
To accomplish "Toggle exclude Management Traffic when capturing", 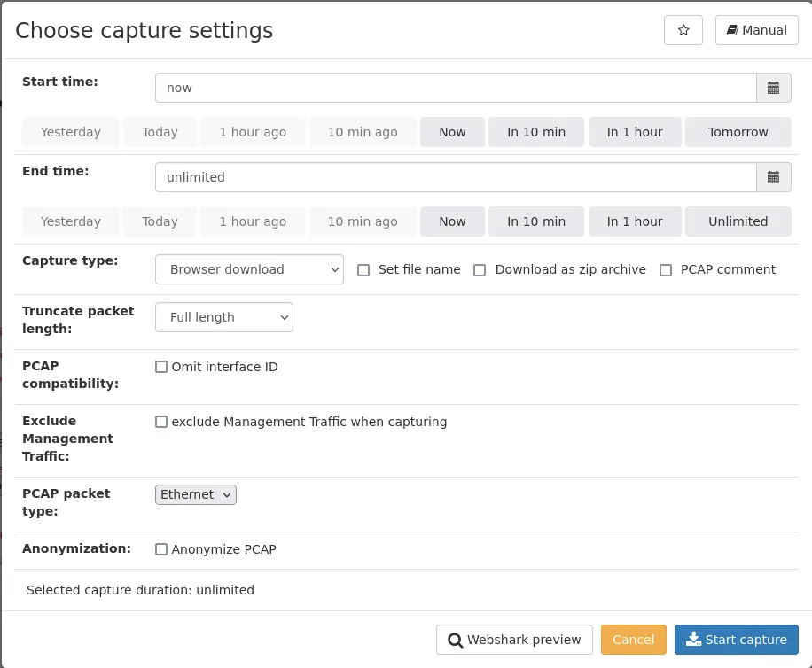I will 161,422.
